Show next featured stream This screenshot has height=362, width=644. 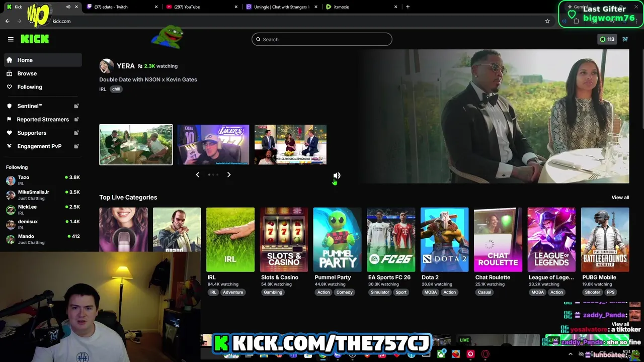click(229, 174)
